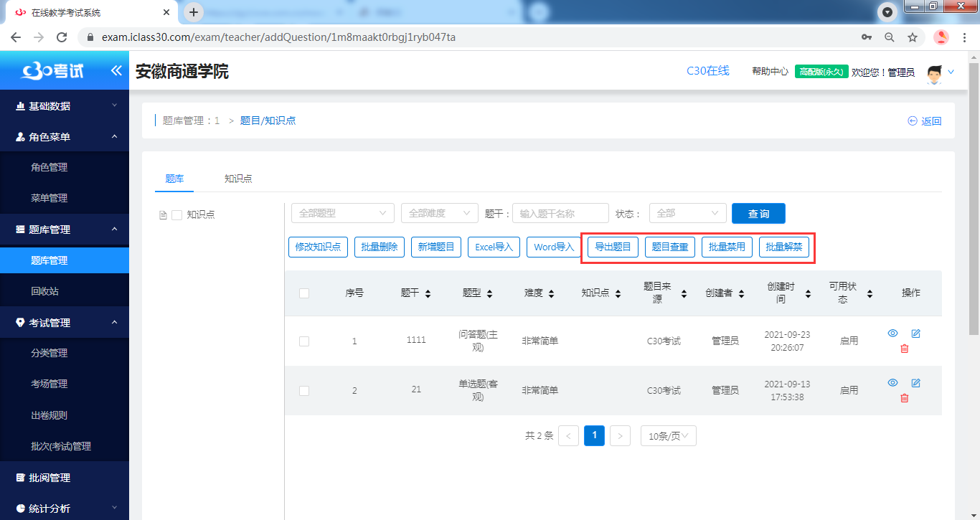Open the 10条/页 page size selector

point(668,436)
